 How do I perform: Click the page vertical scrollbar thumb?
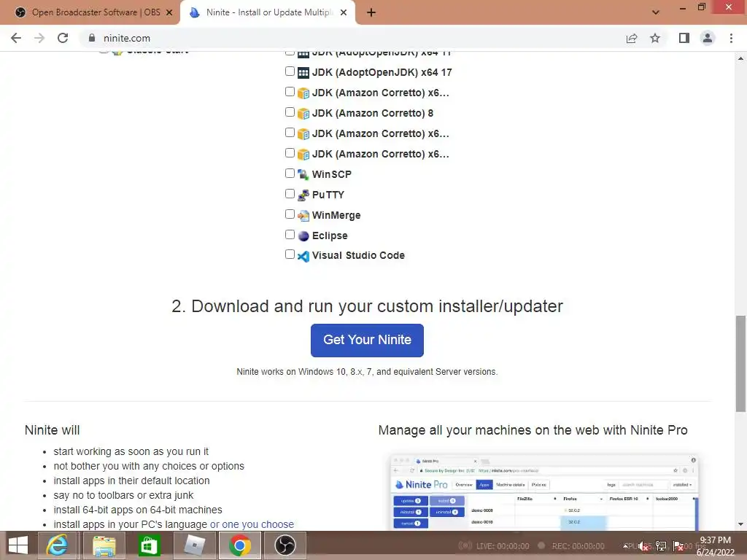740,363
